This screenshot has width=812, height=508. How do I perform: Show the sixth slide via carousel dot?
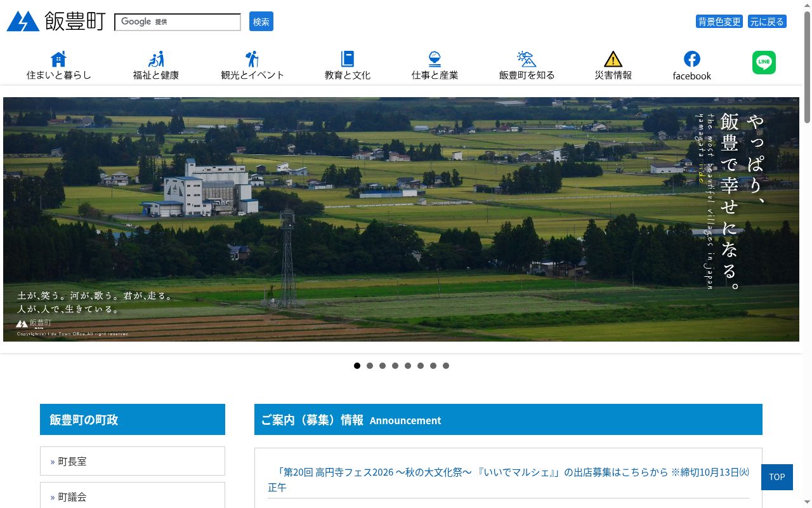click(421, 366)
